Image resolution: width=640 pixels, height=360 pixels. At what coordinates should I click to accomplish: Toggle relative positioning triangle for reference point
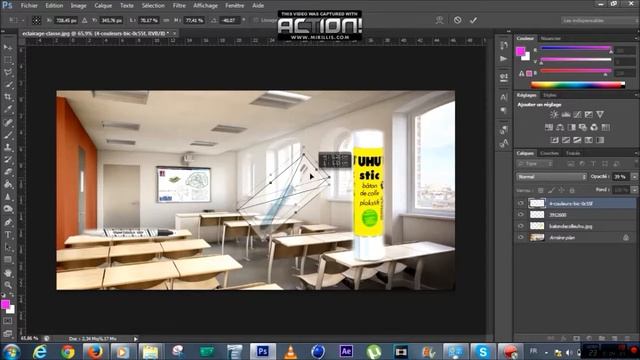click(84, 20)
